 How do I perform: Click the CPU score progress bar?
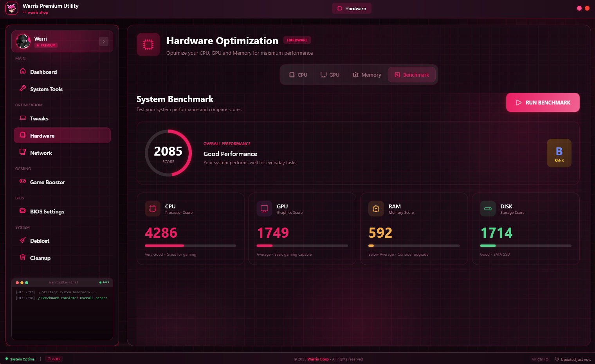(191, 246)
